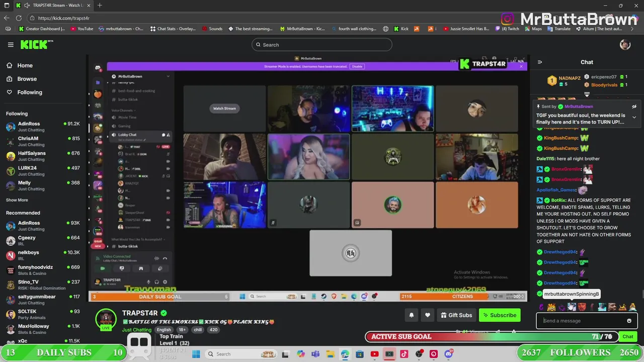Open Cgeezy in Recommended channels
The image size is (644, 362).
tap(43, 240)
